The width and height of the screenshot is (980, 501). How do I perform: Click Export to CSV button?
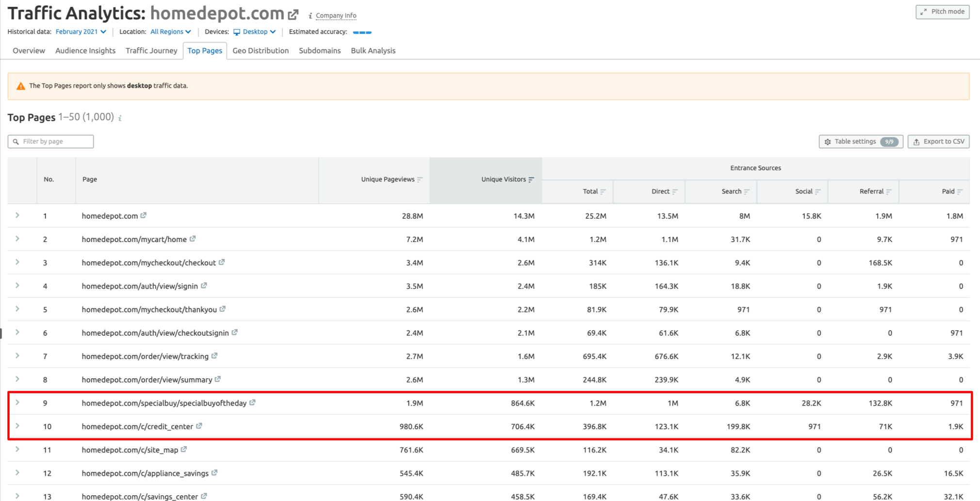coord(938,142)
